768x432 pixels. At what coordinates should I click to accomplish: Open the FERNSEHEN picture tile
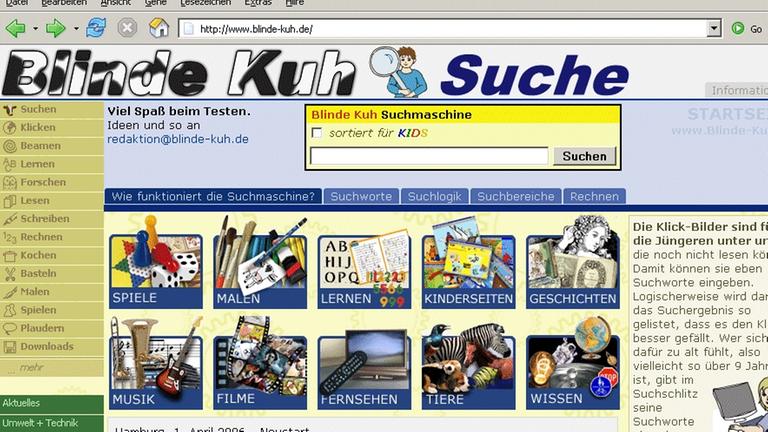(x=364, y=369)
